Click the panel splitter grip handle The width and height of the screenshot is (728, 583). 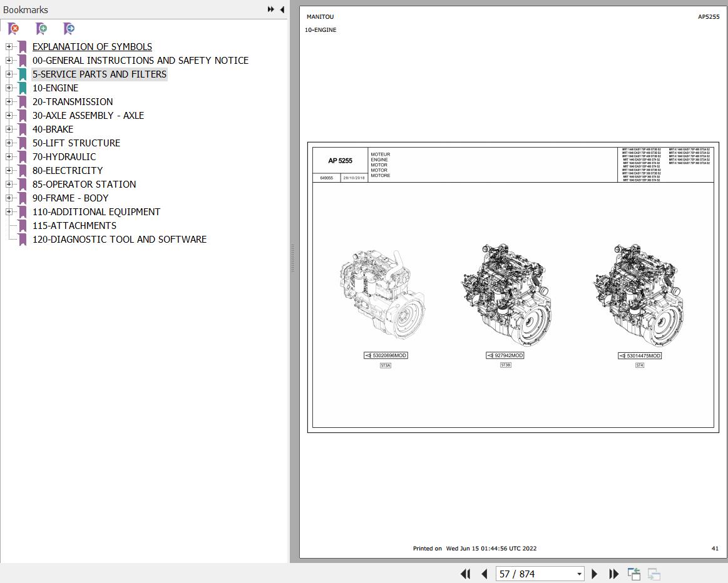click(x=292, y=258)
